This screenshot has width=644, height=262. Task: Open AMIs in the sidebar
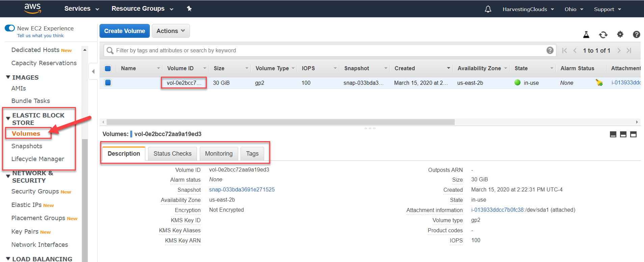tap(19, 88)
